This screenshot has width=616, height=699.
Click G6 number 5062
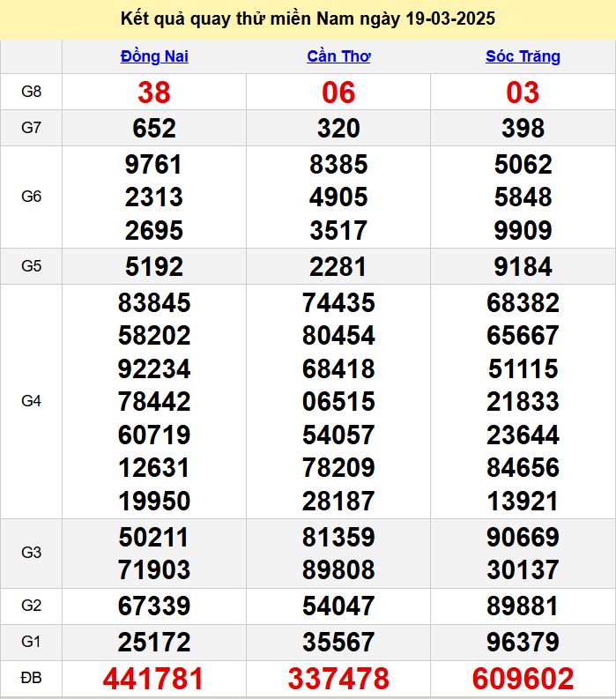tap(523, 165)
